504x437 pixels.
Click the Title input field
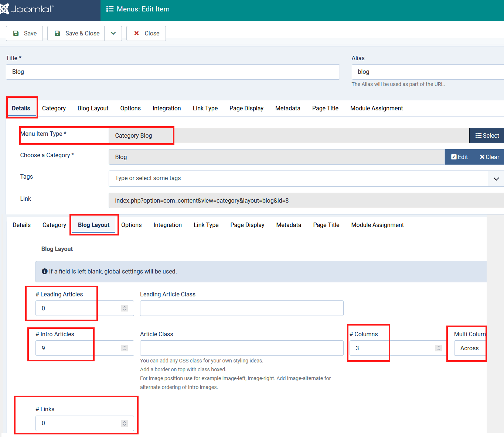(x=173, y=72)
